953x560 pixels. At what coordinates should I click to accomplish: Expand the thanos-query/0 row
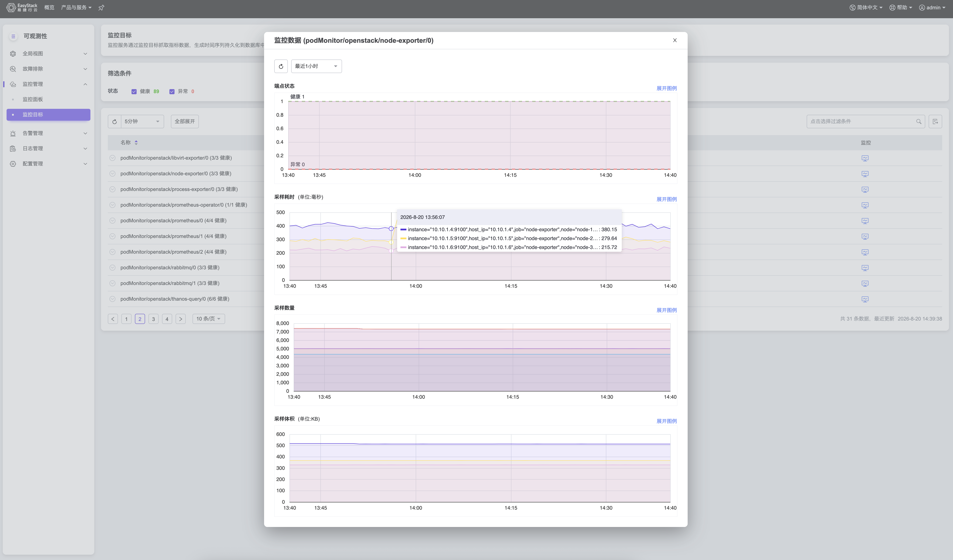click(112, 299)
